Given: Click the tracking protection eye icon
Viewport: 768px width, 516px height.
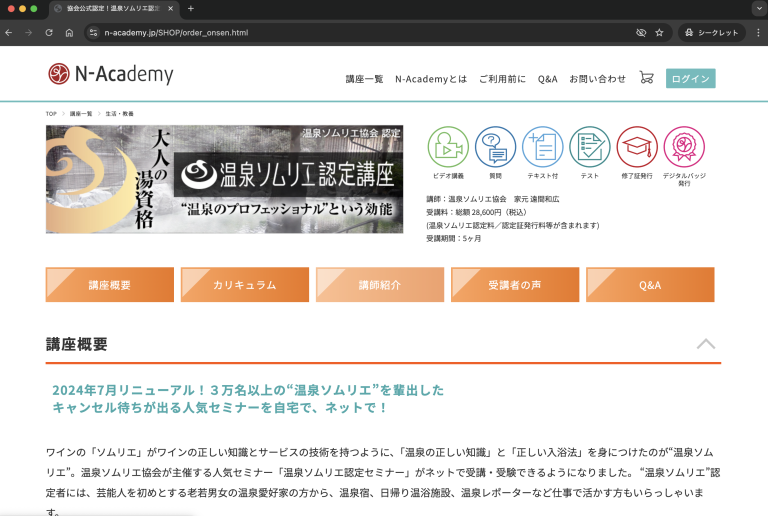Looking at the screenshot, I should [641, 33].
